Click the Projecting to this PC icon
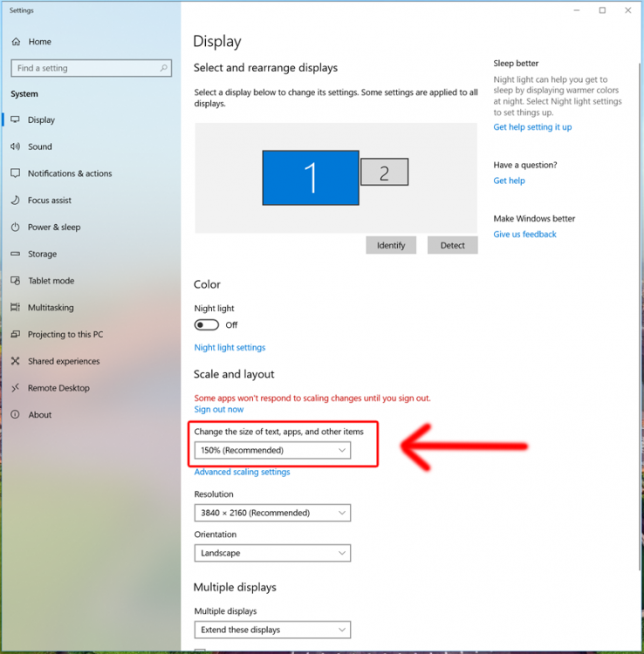 point(16,334)
